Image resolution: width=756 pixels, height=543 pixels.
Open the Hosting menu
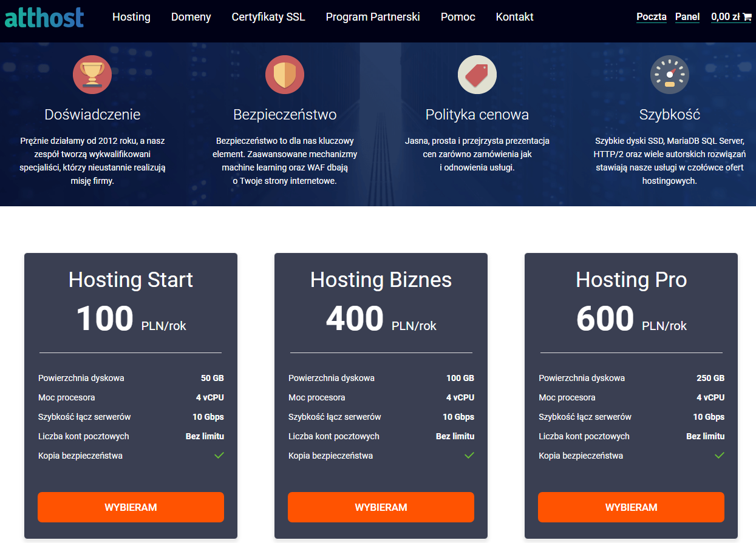pyautogui.click(x=131, y=17)
